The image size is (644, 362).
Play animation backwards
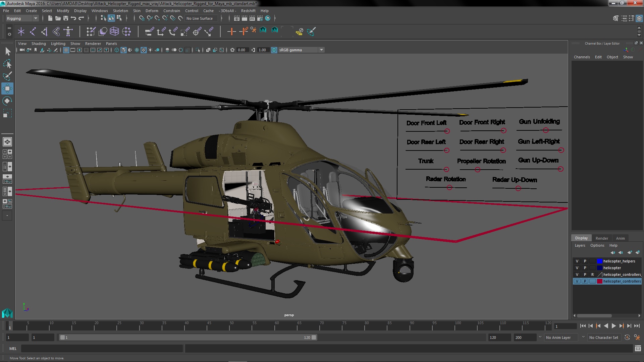(606, 326)
